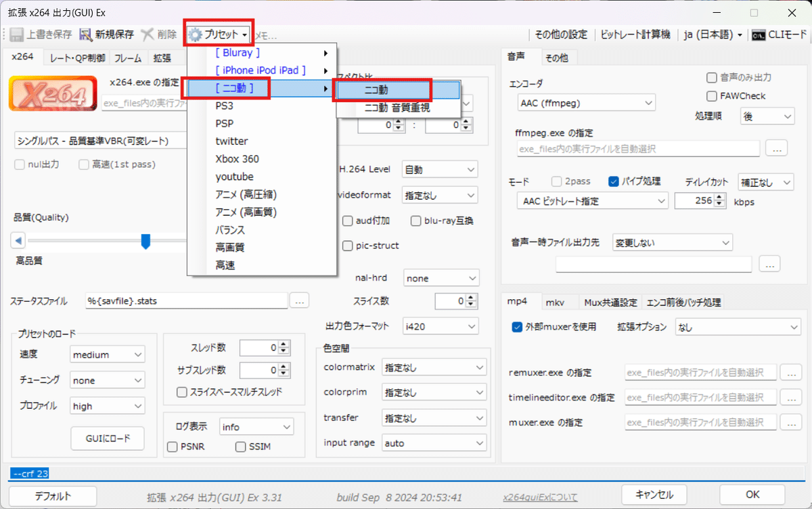812x509 pixels.
Task: Open the videoformat dropdown
Action: 440,195
